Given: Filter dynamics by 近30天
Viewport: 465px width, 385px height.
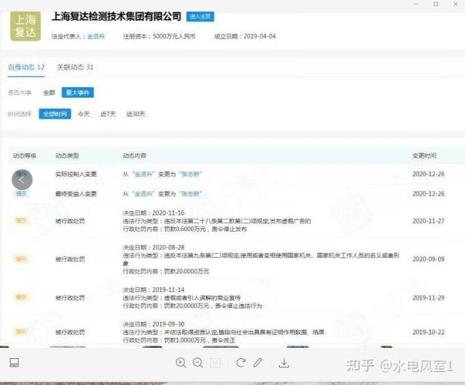Looking at the screenshot, I should [136, 114].
